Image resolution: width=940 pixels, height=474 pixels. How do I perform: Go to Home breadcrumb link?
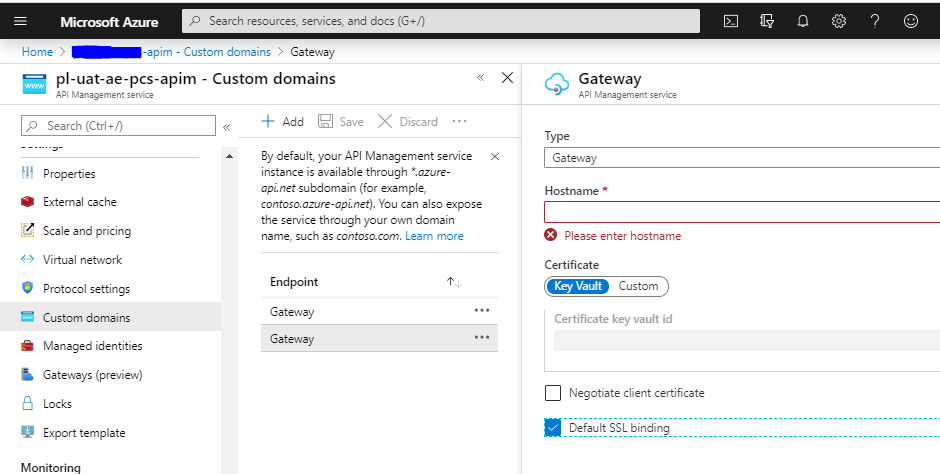click(x=37, y=52)
